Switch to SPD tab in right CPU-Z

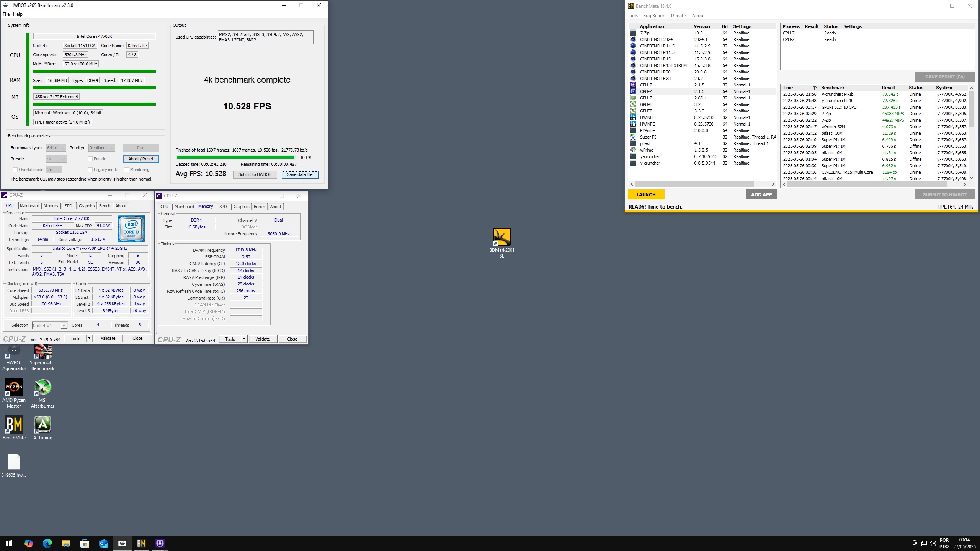click(223, 207)
